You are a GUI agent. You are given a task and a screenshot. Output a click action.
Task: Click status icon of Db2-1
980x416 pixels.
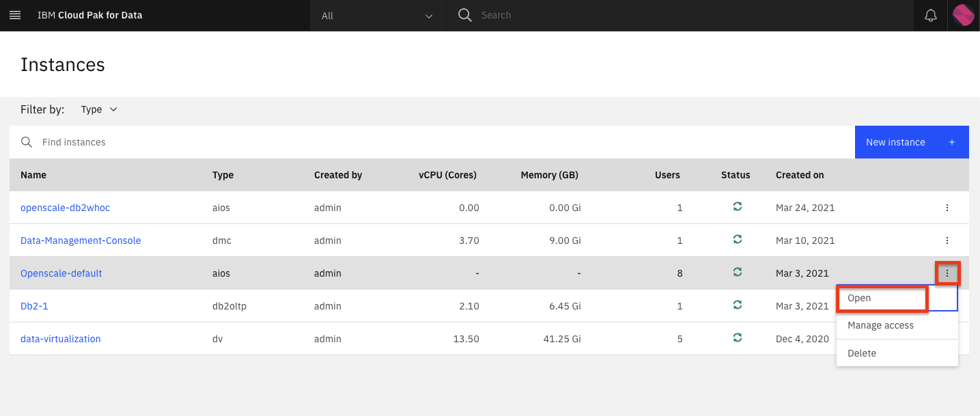(737, 305)
